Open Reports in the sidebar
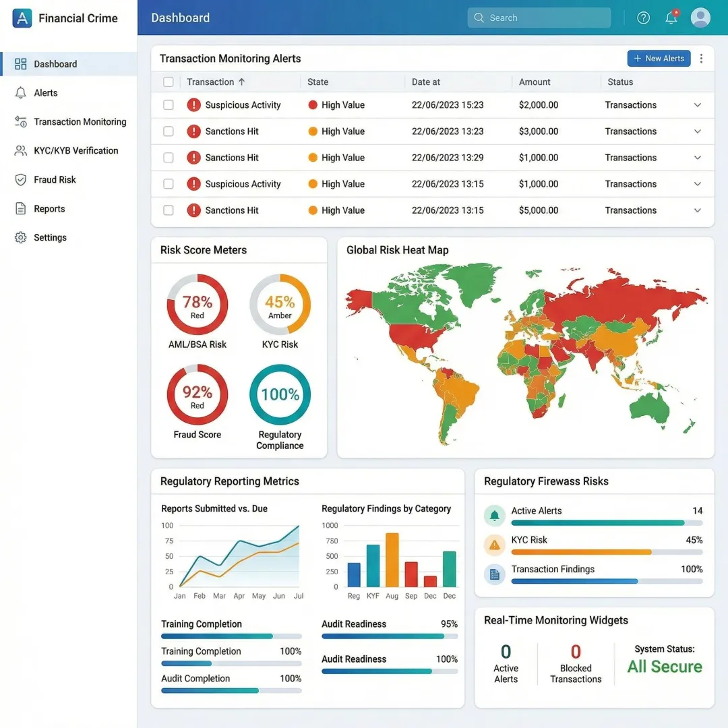728x728 pixels. click(x=69, y=208)
